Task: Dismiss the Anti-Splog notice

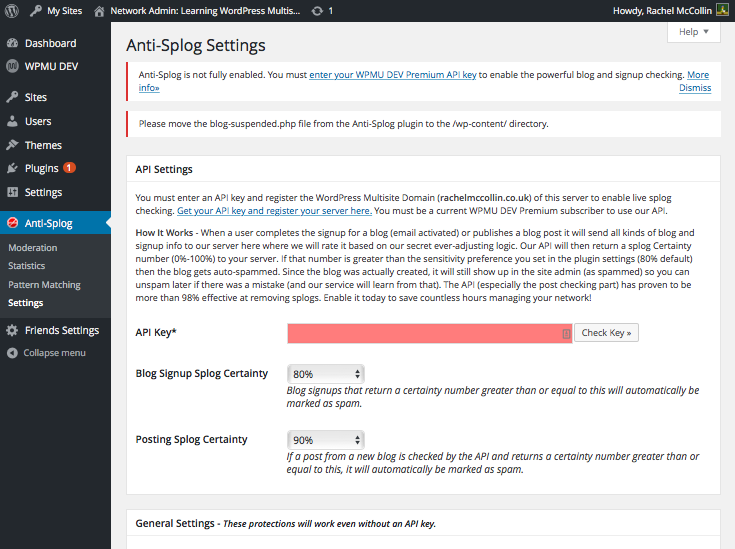Action: click(695, 88)
